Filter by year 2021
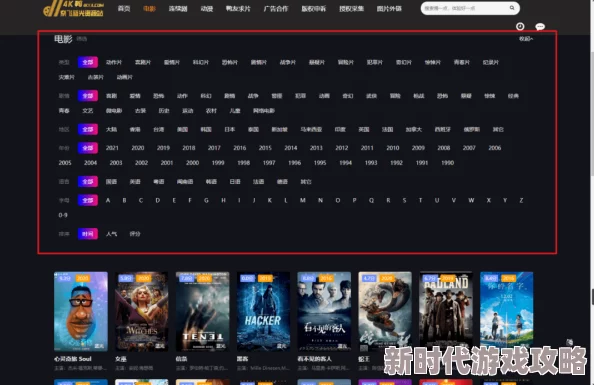Screen dimensions: 594x385 click(x=112, y=148)
